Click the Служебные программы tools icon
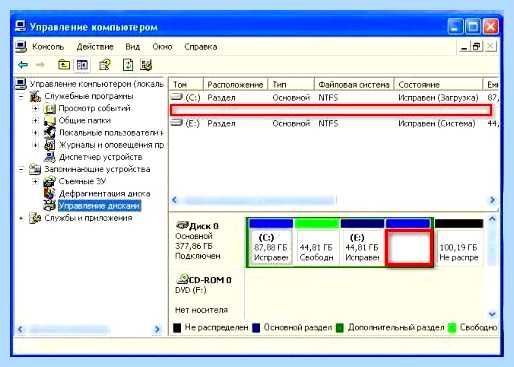The width and height of the screenshot is (514, 367). 35,96
